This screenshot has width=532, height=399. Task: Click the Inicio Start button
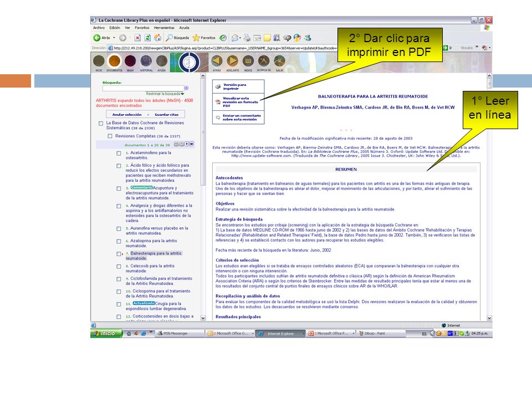(x=106, y=334)
